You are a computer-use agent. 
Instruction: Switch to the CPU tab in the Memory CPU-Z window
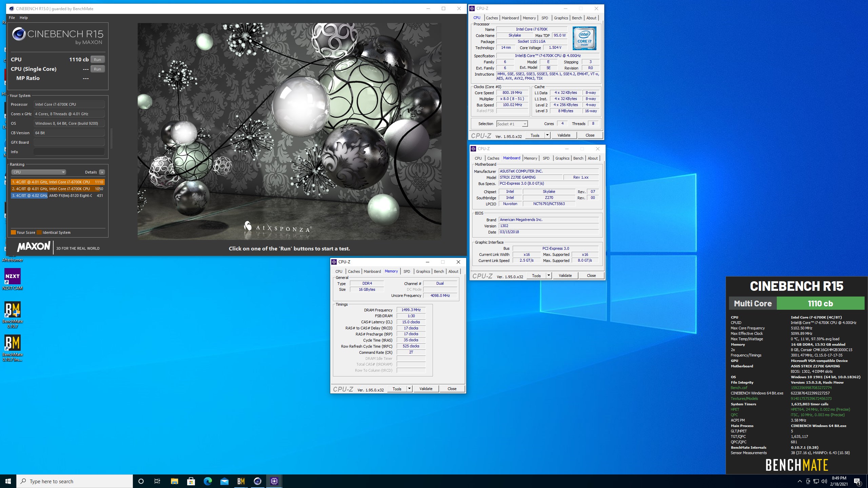point(339,271)
